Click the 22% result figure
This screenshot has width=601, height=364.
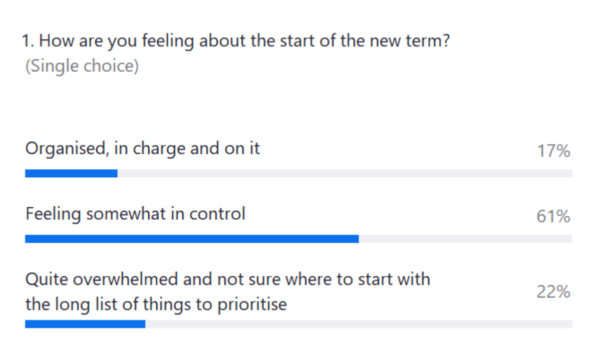(553, 292)
